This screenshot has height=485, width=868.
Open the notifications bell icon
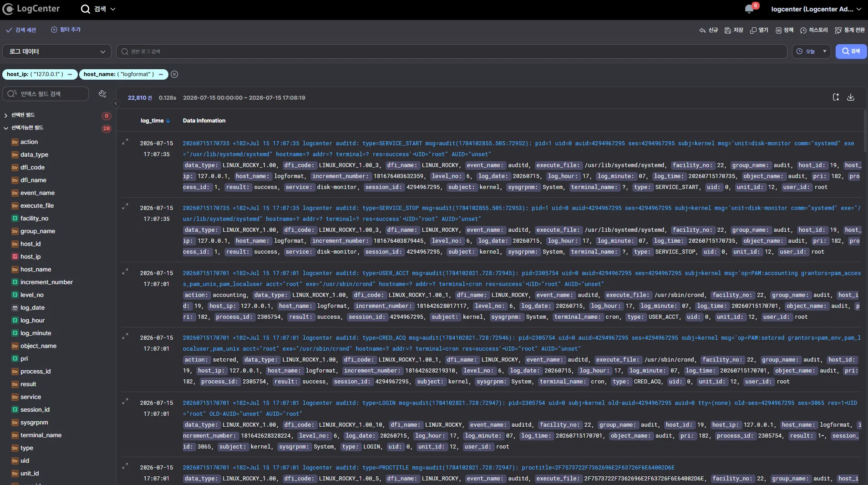click(x=749, y=9)
